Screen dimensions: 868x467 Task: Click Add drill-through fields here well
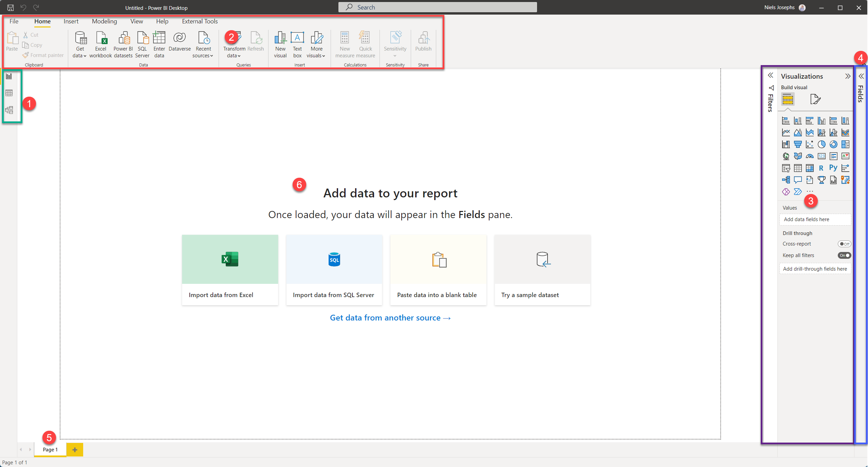[x=815, y=269]
